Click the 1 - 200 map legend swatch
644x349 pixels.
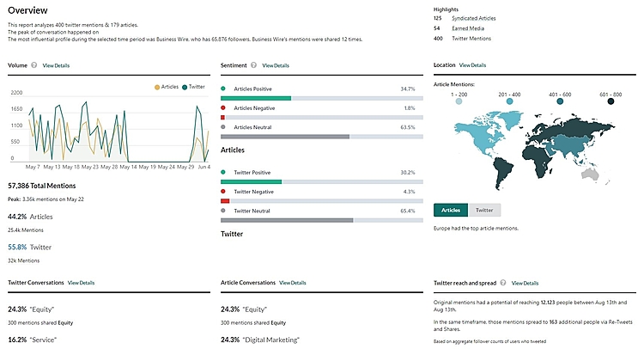[459, 101]
